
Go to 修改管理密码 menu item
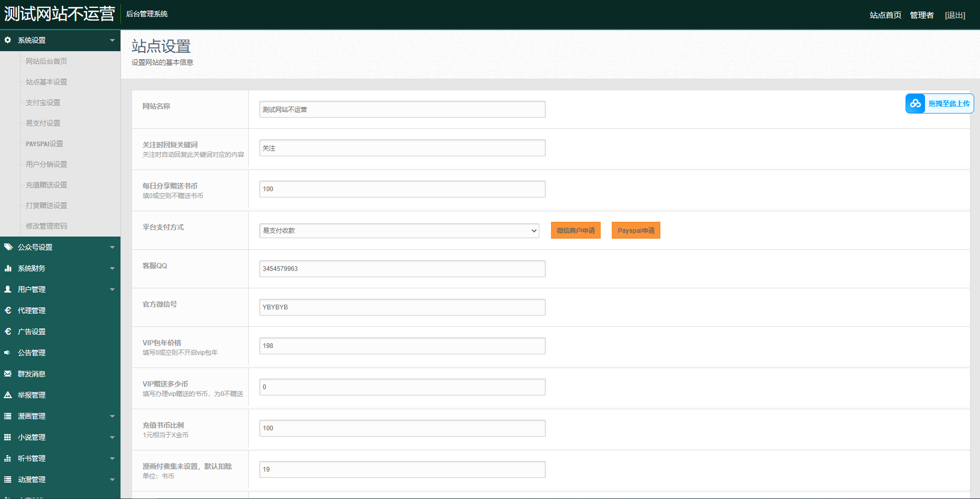pyautogui.click(x=46, y=226)
